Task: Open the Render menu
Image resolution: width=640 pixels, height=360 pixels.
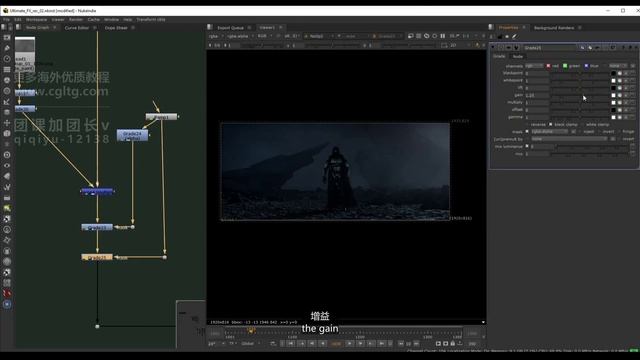Action: tap(76, 19)
